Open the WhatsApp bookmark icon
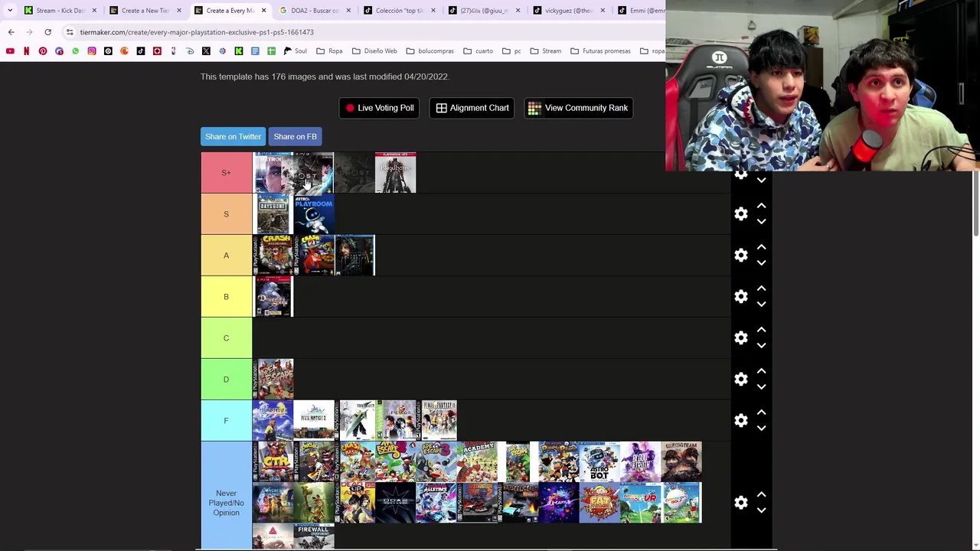Viewport: 980px width, 551px height. pos(75,51)
